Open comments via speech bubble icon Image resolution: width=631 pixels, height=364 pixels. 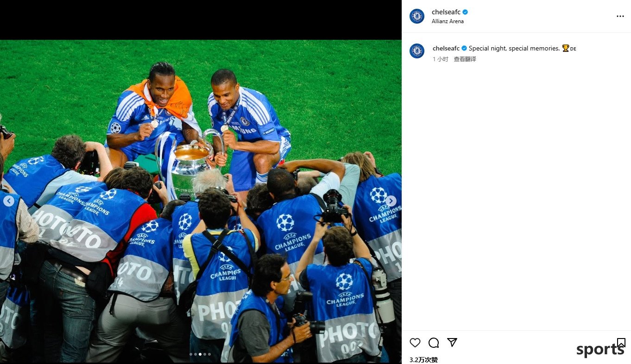pos(434,343)
